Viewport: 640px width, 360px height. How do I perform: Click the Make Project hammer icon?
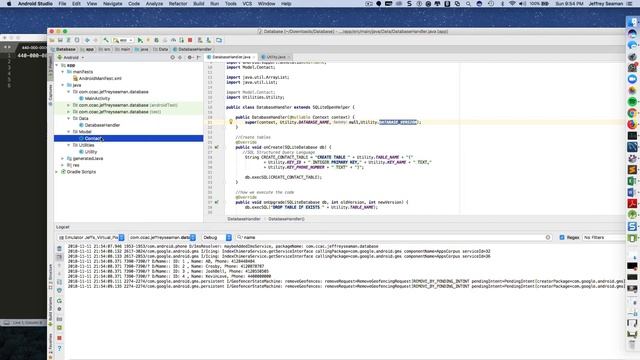pos(106,40)
